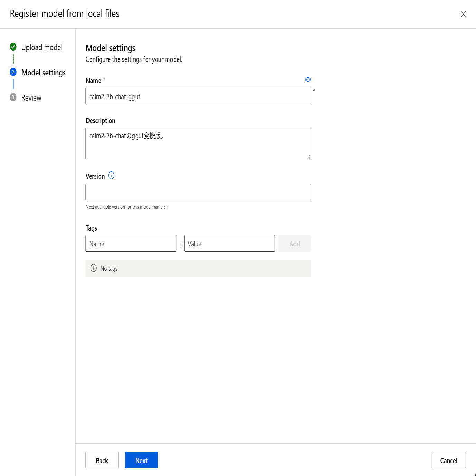Click the Description field label
476x476 pixels.
(101, 121)
